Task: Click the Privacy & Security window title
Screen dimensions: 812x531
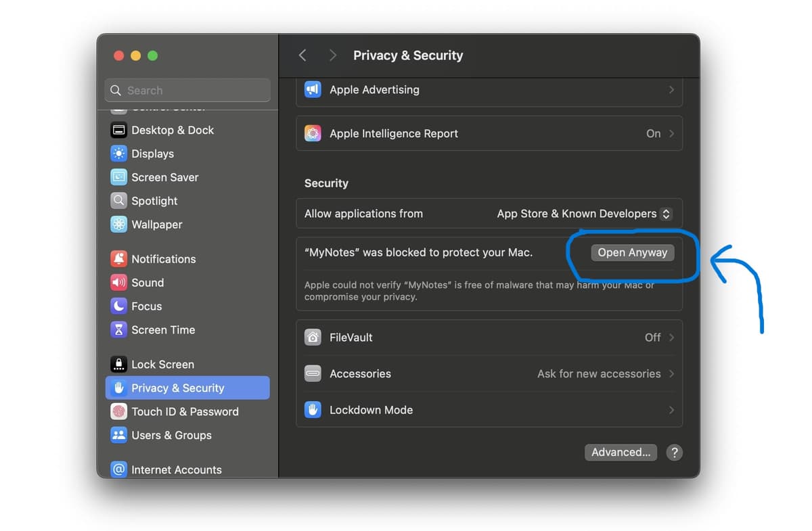Action: click(408, 55)
